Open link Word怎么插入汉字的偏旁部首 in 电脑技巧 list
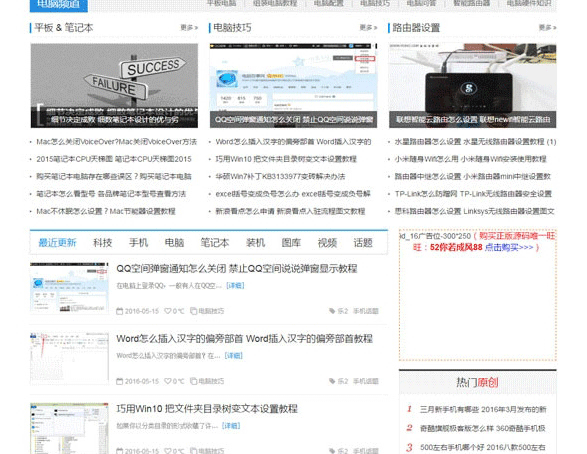This screenshot has height=454, width=587. [293, 142]
